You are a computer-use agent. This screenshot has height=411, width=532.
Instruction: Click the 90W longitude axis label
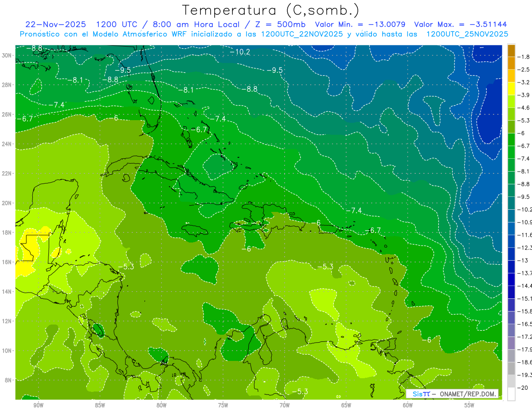click(38, 405)
